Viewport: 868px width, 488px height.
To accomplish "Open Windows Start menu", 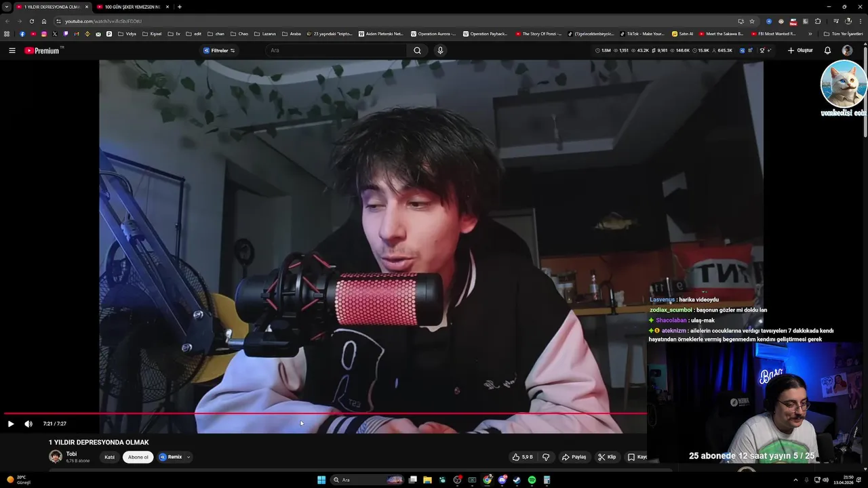I will (321, 480).
